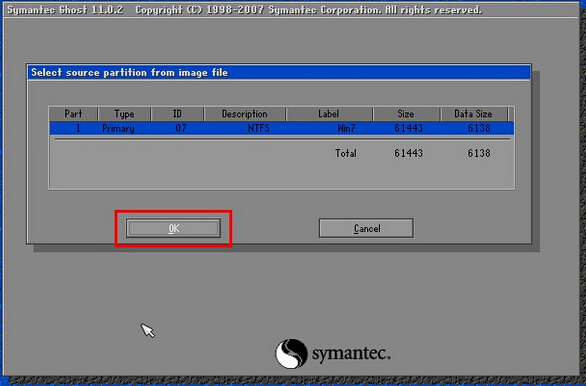The height and width of the screenshot is (386, 586).
Task: Click the Total label
Action: (346, 153)
